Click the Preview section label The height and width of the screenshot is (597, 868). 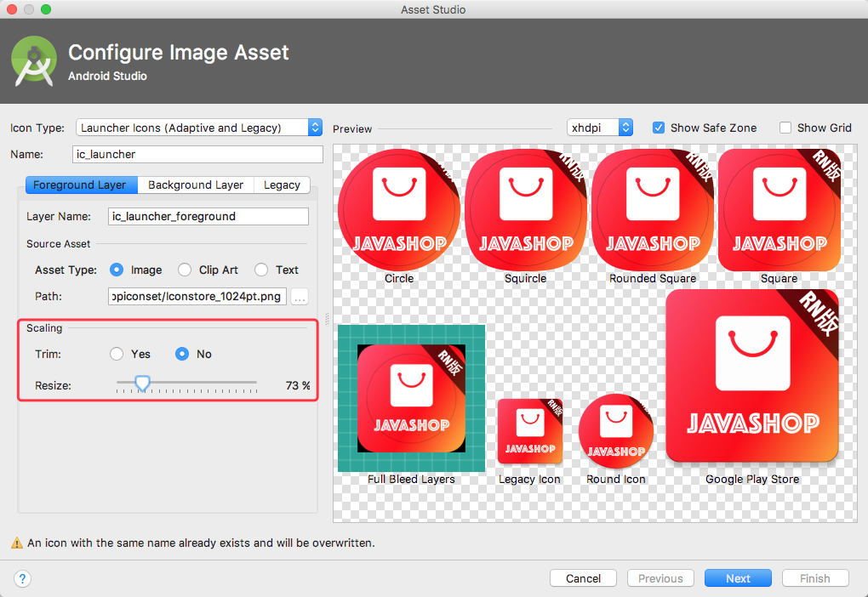pyautogui.click(x=352, y=129)
